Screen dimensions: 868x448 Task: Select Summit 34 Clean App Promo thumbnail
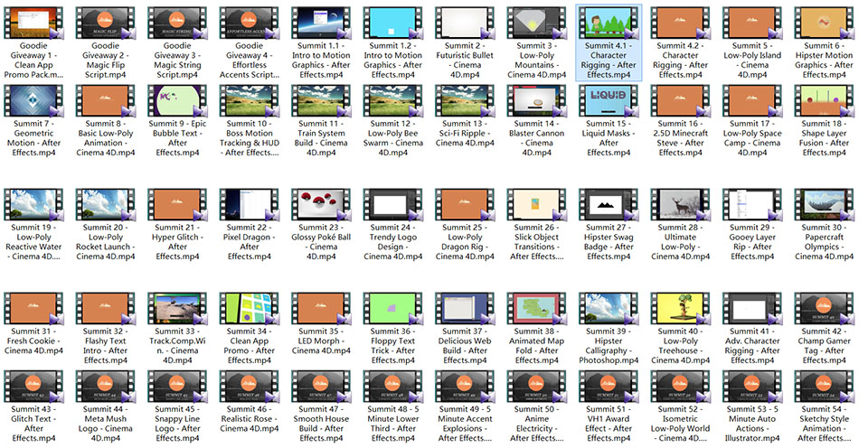tap(250, 309)
